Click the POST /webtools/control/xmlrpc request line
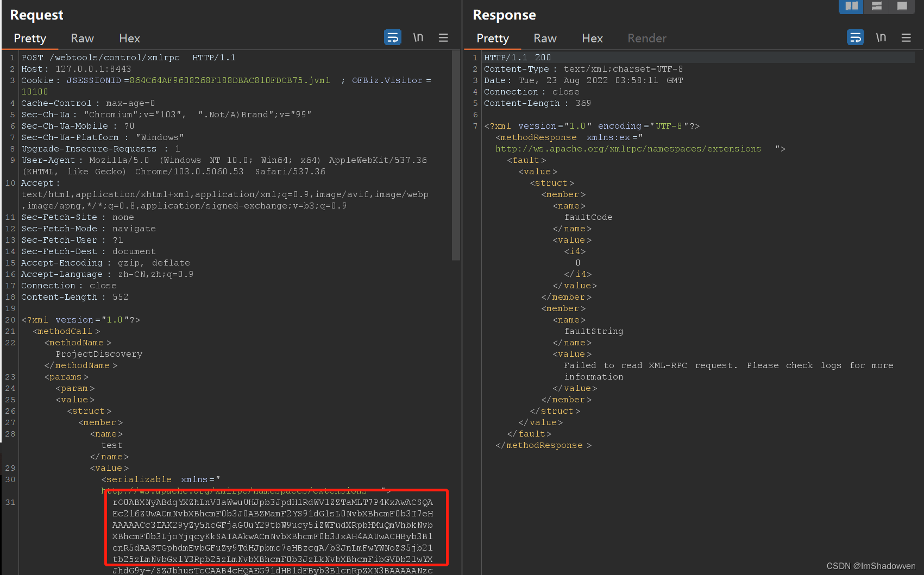This screenshot has width=924, height=575. tap(128, 58)
